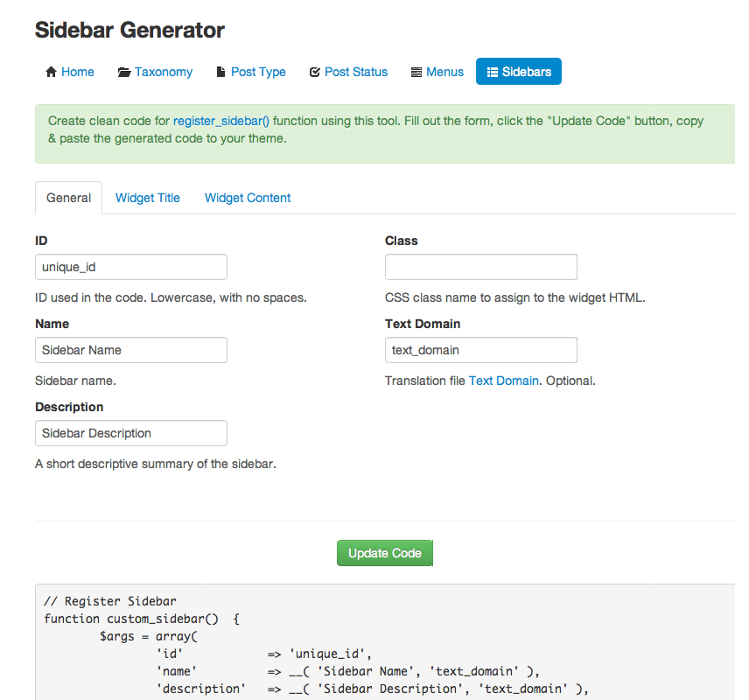Click the Text Domain input field

point(481,350)
